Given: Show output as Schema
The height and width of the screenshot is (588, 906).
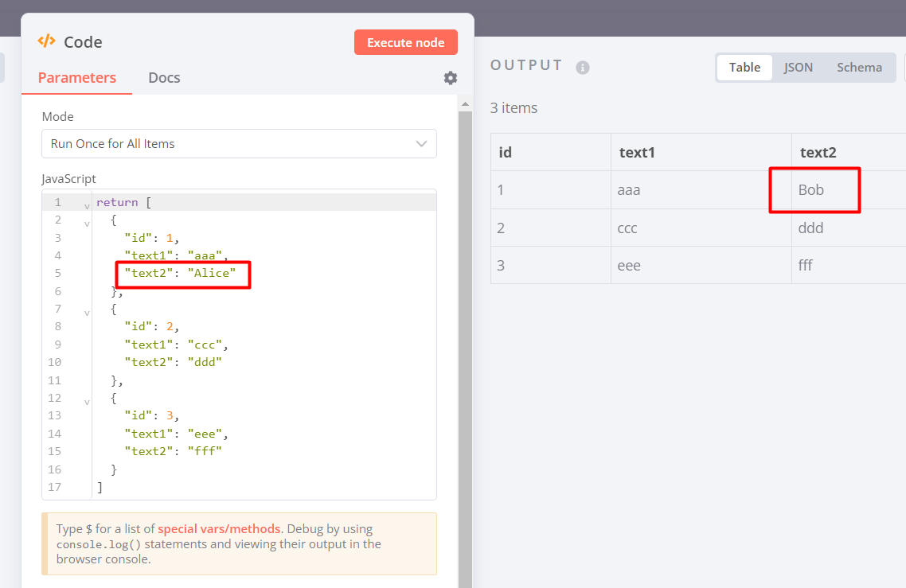Looking at the screenshot, I should click(859, 68).
